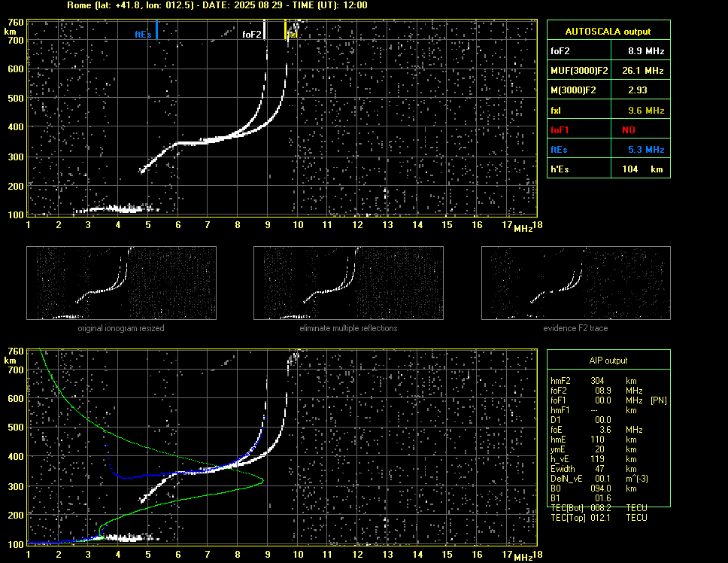Click the '2.93' value
Viewport: 728px width, 563px height.
pos(638,90)
